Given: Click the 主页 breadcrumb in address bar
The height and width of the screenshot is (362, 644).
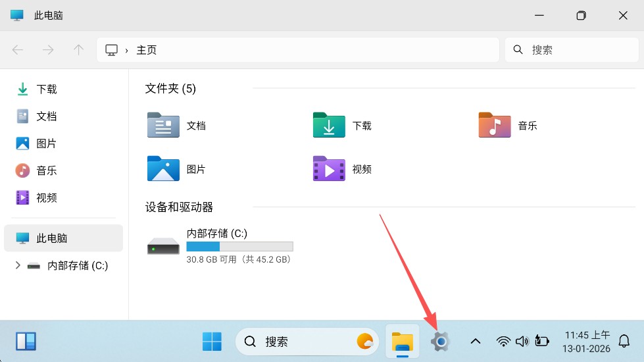Looking at the screenshot, I should [147, 50].
